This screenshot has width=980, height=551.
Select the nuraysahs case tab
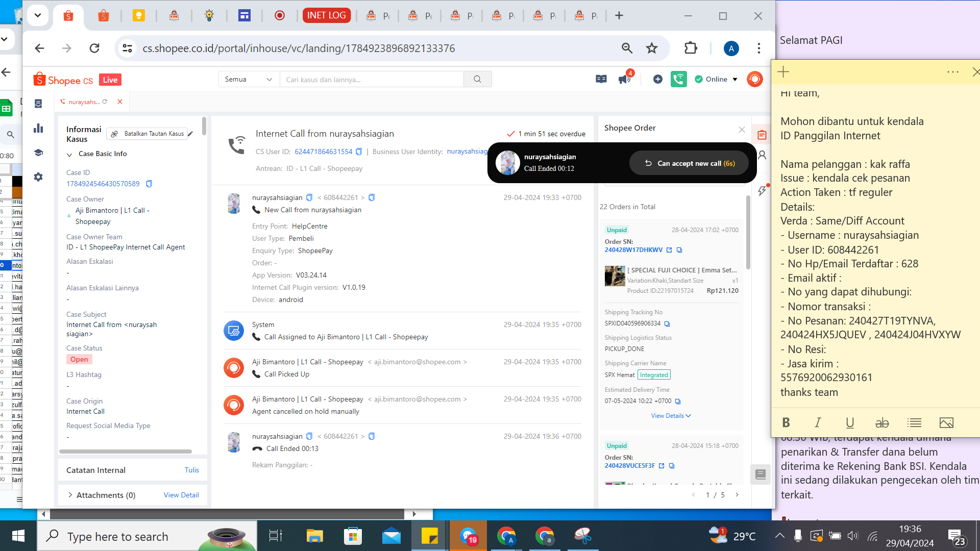coord(84,102)
